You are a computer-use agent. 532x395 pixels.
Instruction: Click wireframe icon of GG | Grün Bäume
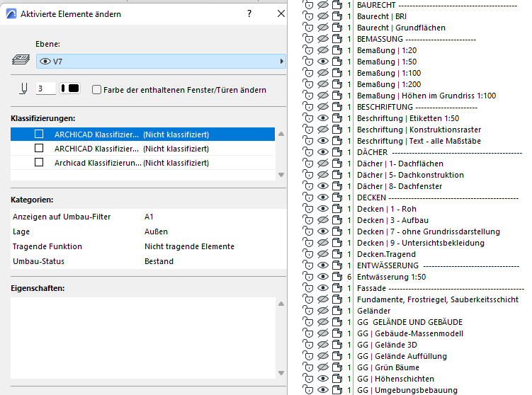(x=337, y=367)
